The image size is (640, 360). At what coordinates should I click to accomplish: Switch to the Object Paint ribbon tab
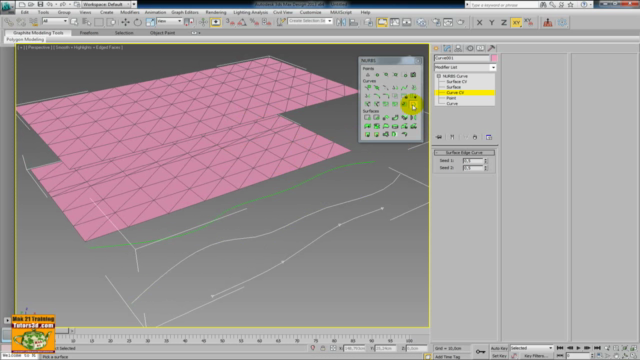click(162, 33)
